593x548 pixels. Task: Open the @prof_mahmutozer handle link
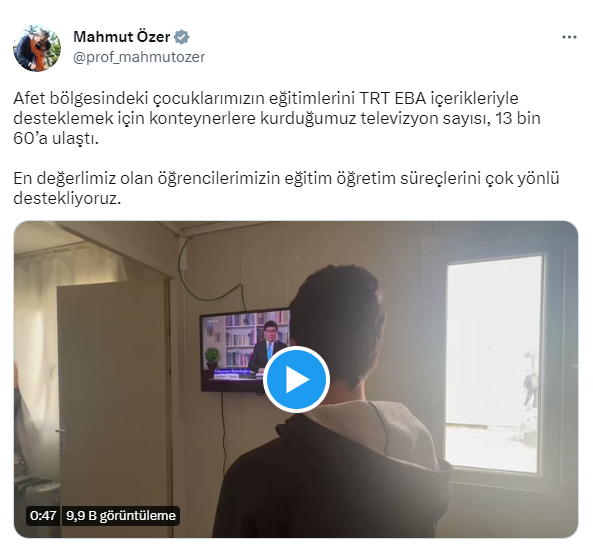(139, 57)
